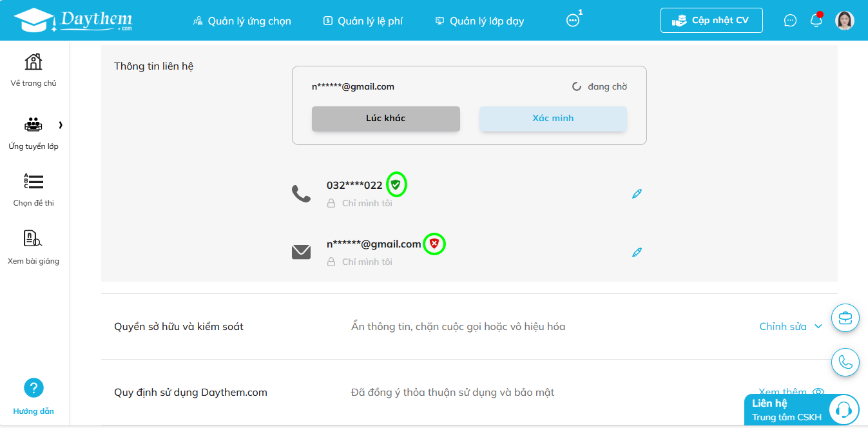The image size is (868, 428).
Task: Go to Về trang chủ in sidebar
Action: [34, 70]
